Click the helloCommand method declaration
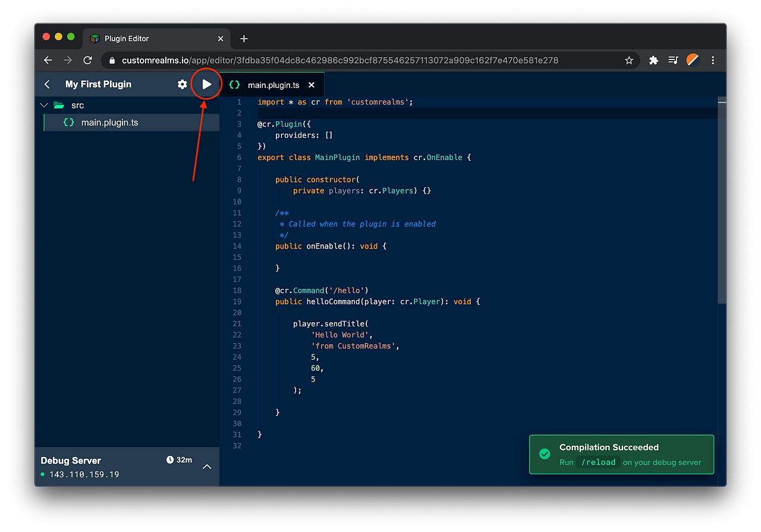 (x=378, y=301)
